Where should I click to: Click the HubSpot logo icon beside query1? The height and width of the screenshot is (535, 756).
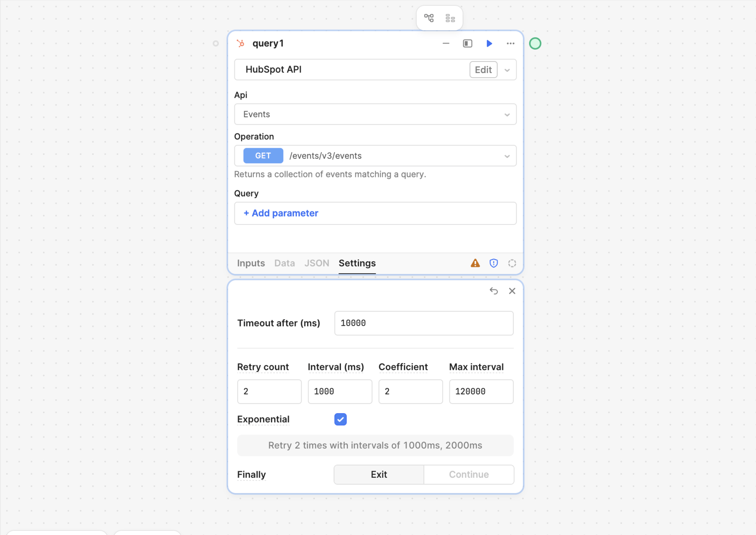tap(241, 43)
